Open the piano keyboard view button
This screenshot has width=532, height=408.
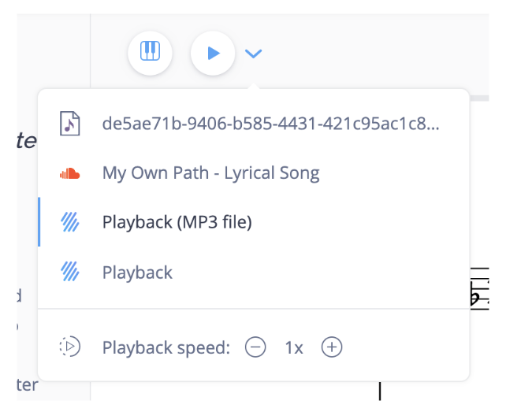point(150,53)
